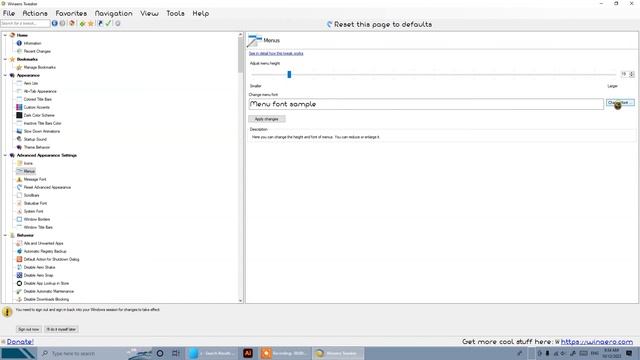Viewport: 640px width, 360px height.
Task: Click the Reset Advanced Appearance icon
Action: pyautogui.click(x=19, y=187)
